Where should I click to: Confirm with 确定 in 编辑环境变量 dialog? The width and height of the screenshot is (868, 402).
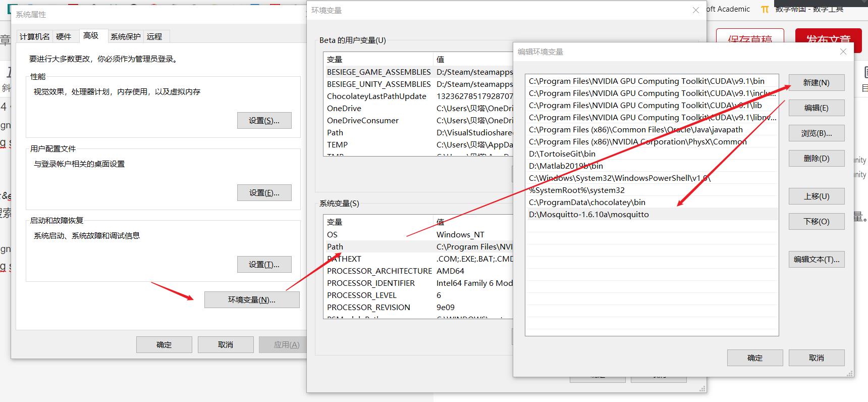click(x=755, y=358)
